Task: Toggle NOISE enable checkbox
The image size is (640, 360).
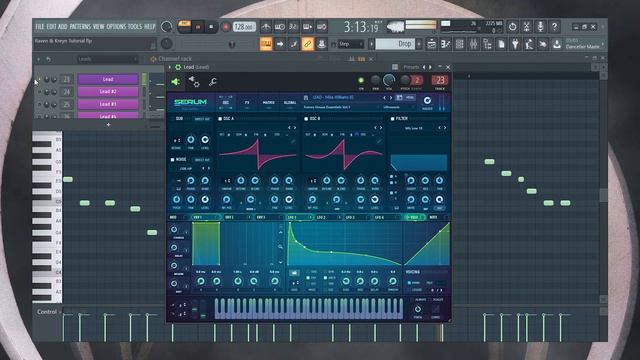Action: (172, 160)
